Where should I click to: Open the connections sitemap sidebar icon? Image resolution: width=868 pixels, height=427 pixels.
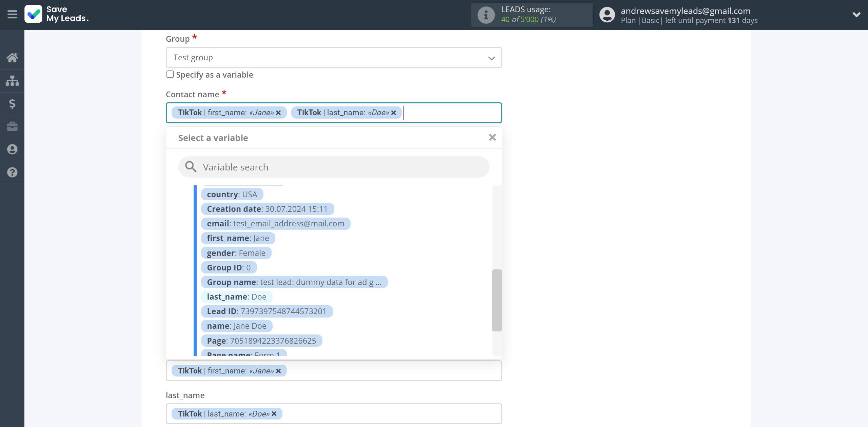pos(12,81)
